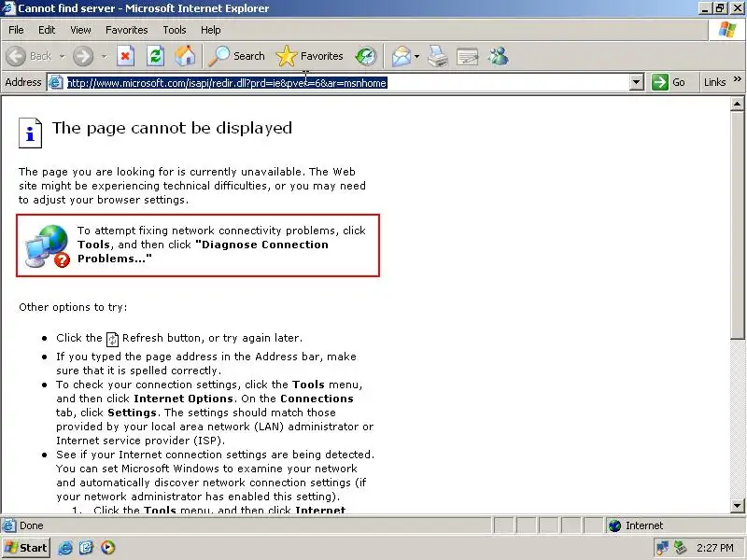Image resolution: width=747 pixels, height=560 pixels.
Task: Open the Messenger people icon
Action: (499, 56)
